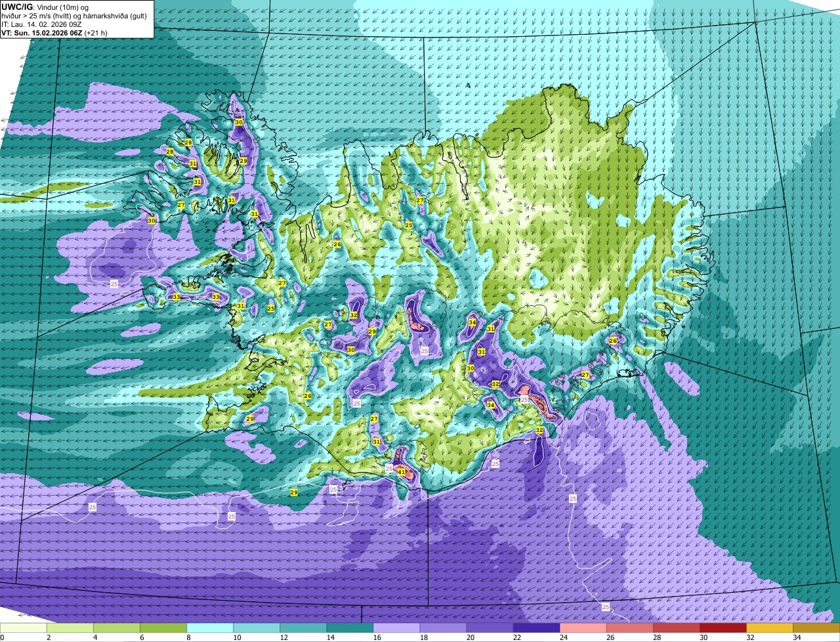This screenshot has height=642, width=840.
Task: Click the 26–28 m/s salmon legend swatch
Action: [x=630, y=628]
